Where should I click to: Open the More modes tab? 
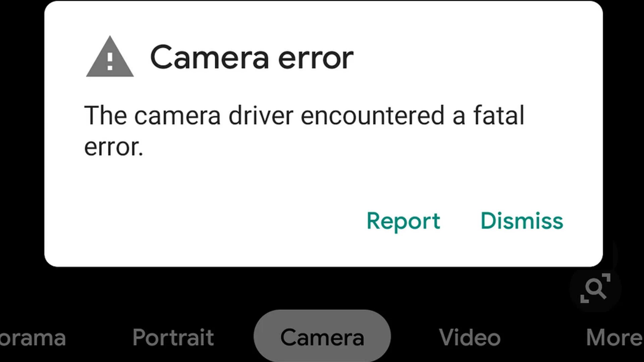(614, 337)
